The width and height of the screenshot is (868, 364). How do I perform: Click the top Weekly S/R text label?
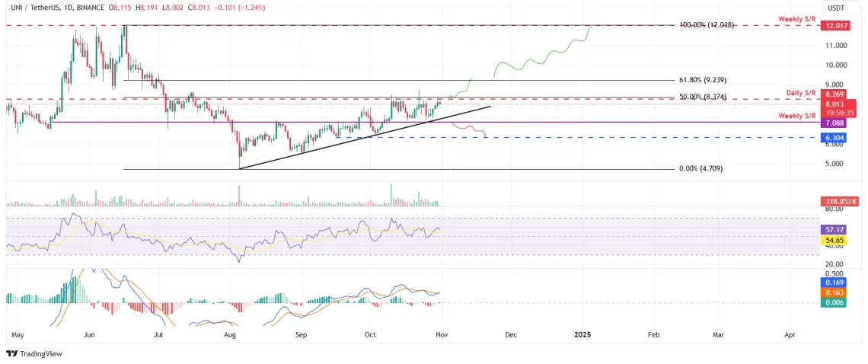coord(796,18)
